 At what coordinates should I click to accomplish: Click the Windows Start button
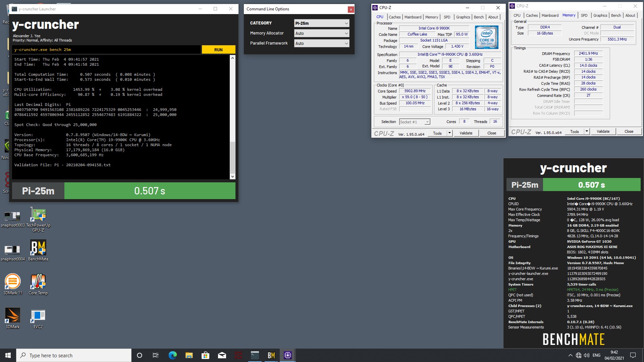[8, 355]
